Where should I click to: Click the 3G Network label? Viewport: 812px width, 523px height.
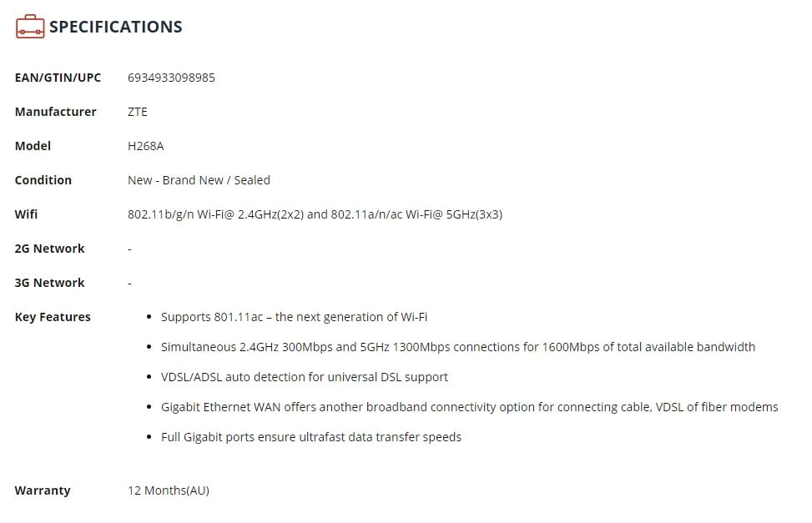click(x=49, y=283)
